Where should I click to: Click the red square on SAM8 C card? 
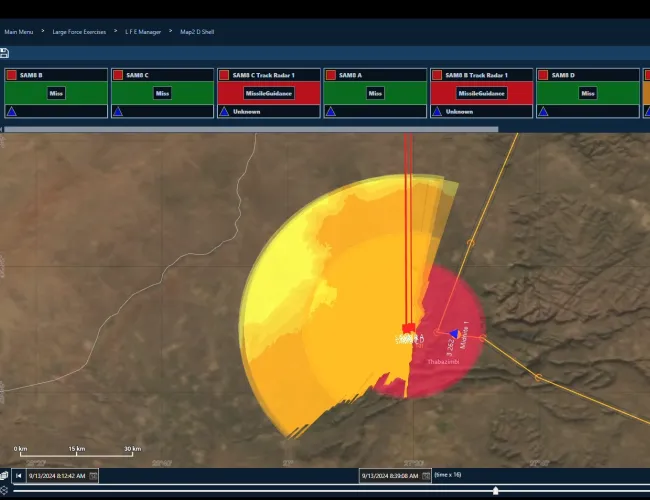click(117, 75)
